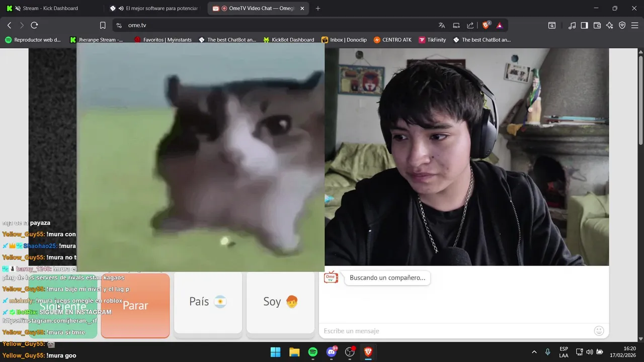Open Leo AI sparkle icon
The height and width of the screenshot is (362, 644).
coord(610,25)
